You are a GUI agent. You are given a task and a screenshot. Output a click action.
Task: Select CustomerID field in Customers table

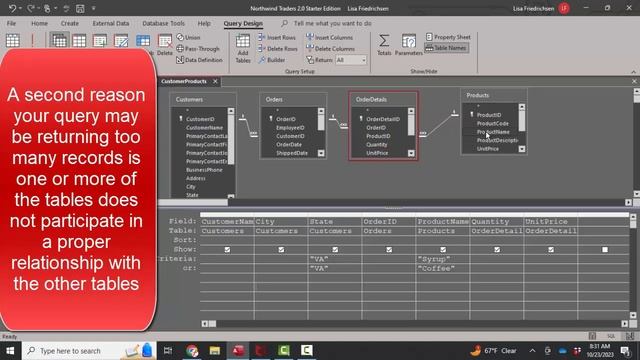coord(200,119)
